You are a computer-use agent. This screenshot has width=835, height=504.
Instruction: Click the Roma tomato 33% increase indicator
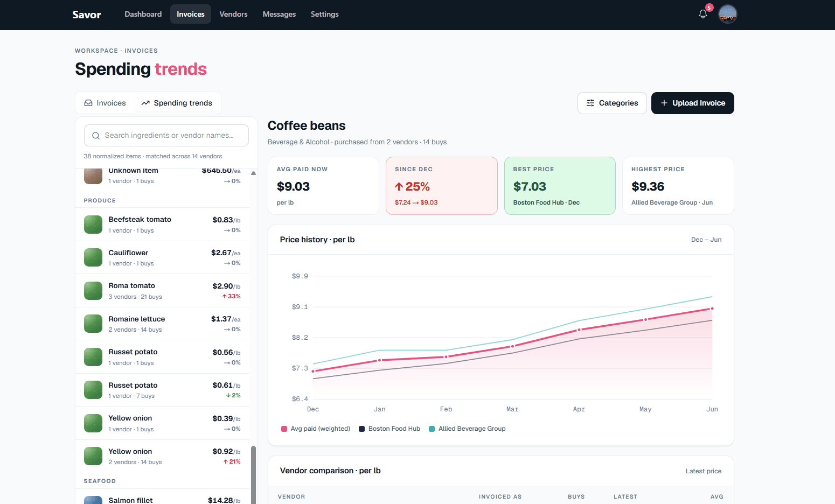(231, 297)
